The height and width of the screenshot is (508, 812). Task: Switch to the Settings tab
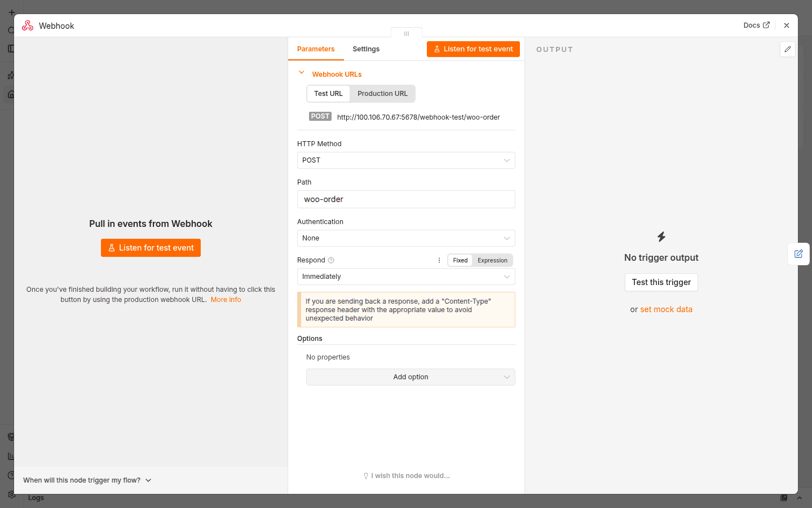click(366, 49)
